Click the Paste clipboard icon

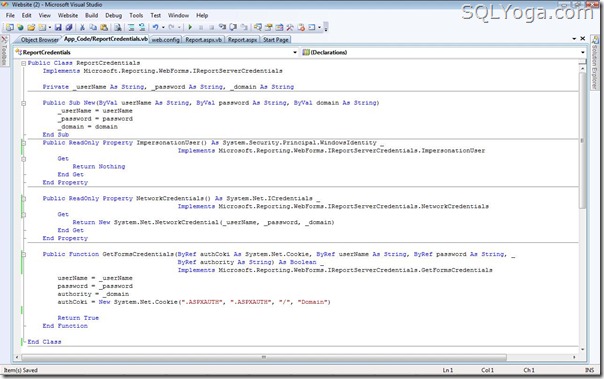tap(104, 27)
